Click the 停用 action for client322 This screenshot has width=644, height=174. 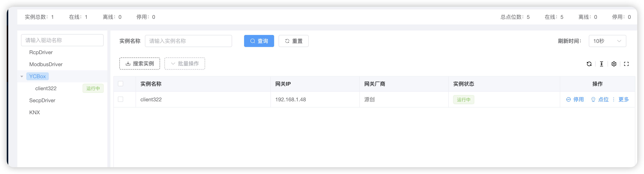click(575, 99)
